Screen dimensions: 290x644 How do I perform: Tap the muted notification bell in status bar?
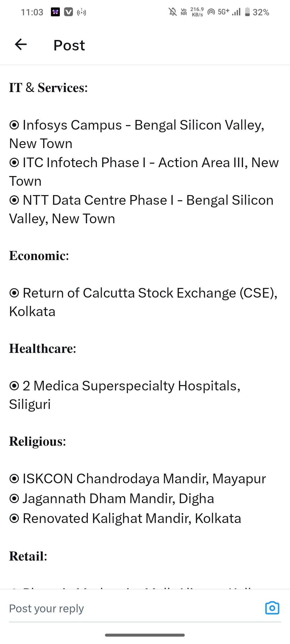(x=173, y=12)
